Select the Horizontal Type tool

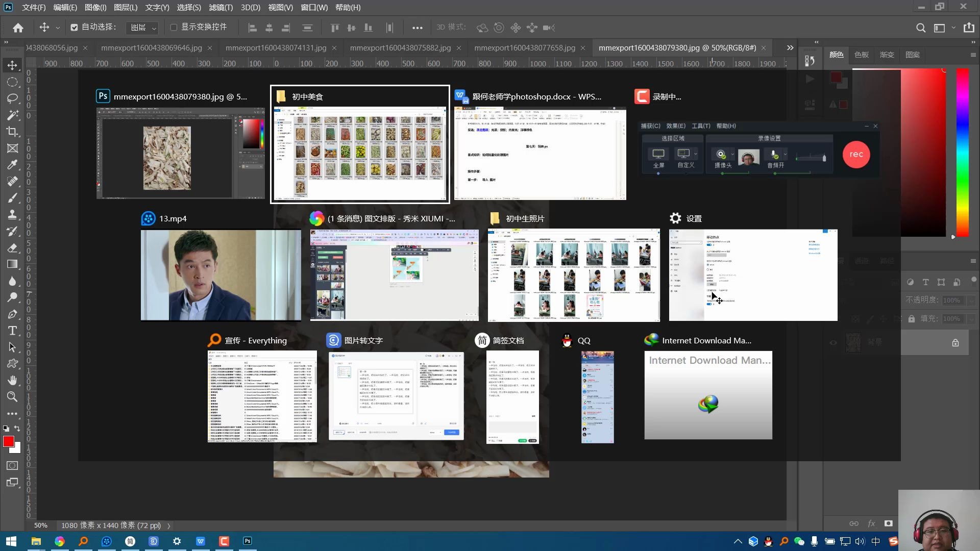(x=12, y=331)
